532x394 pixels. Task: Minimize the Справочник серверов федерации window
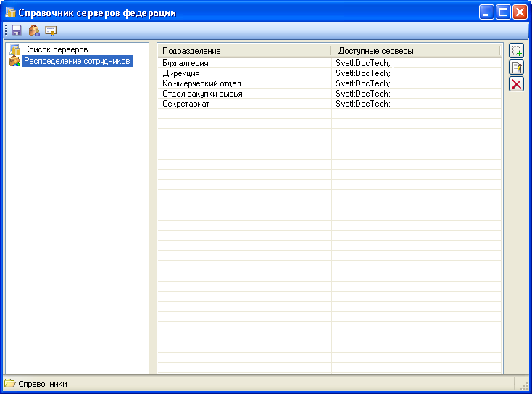(x=486, y=12)
